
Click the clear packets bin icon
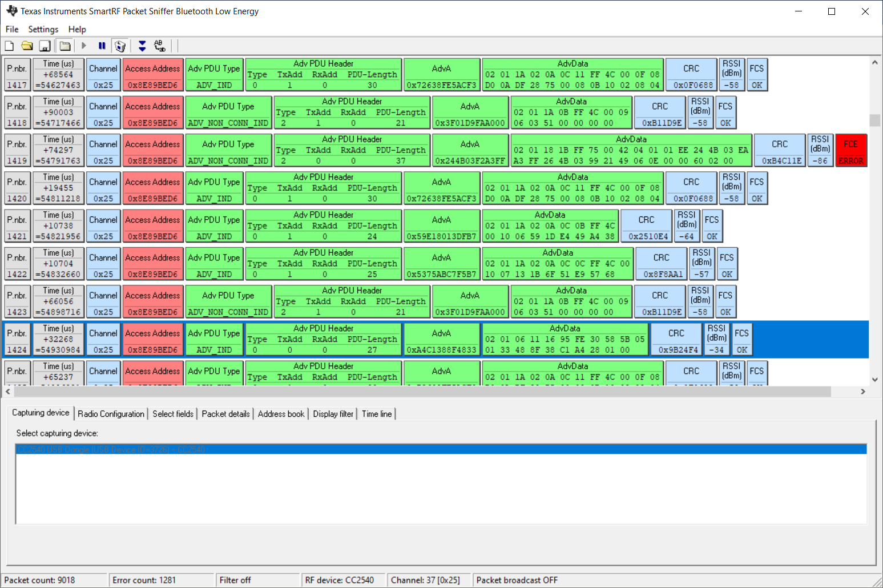(120, 46)
